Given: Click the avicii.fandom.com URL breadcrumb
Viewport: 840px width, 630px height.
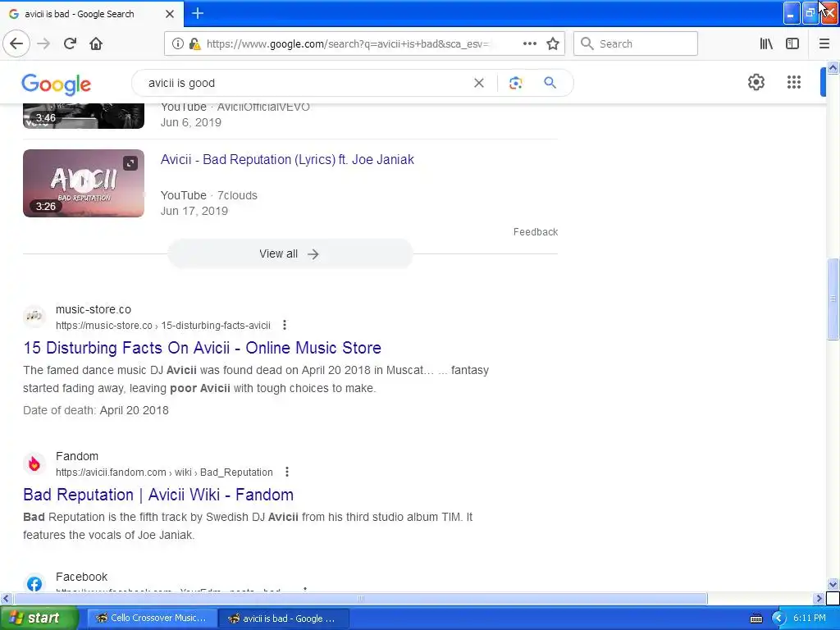Looking at the screenshot, I should pyautogui.click(x=164, y=472).
